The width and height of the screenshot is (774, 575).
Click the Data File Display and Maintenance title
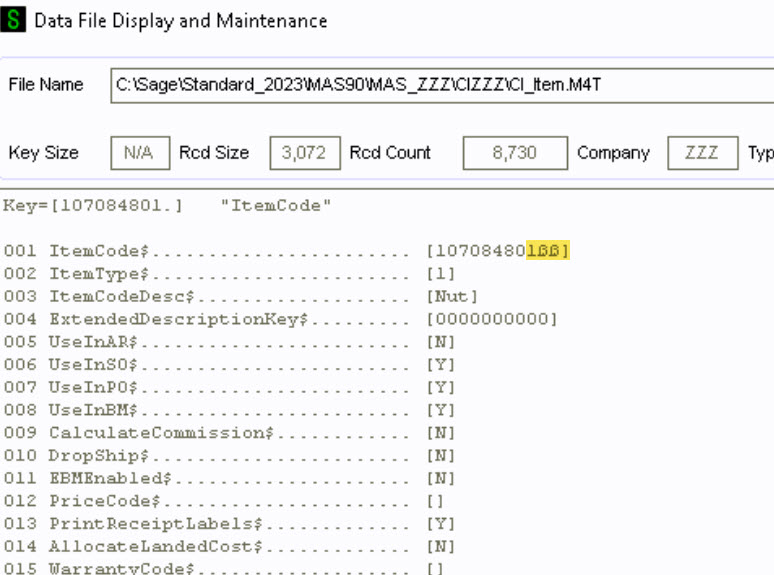(x=181, y=21)
